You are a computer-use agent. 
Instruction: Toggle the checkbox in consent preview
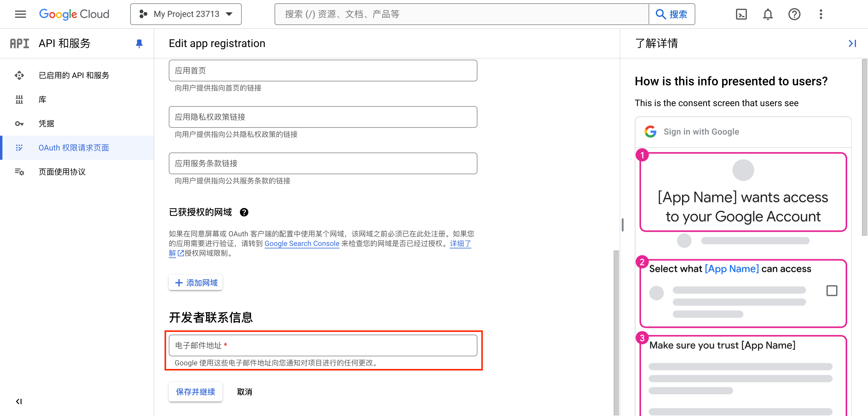(832, 291)
